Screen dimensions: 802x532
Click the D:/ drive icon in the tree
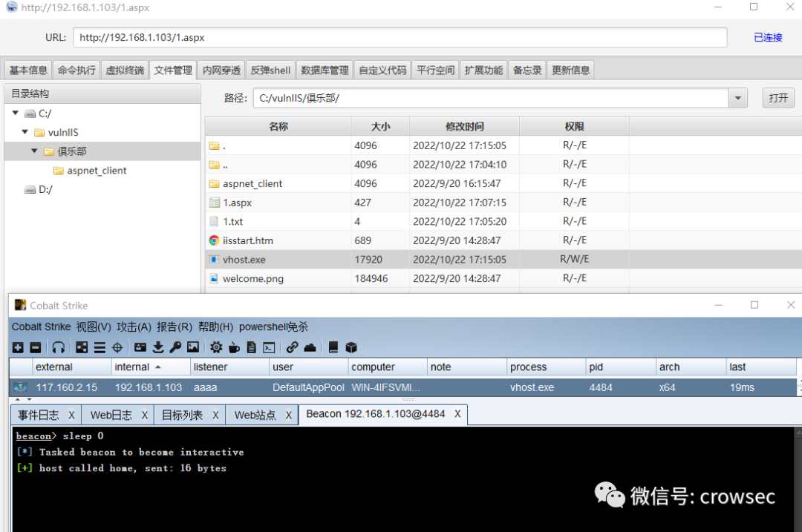[30, 190]
